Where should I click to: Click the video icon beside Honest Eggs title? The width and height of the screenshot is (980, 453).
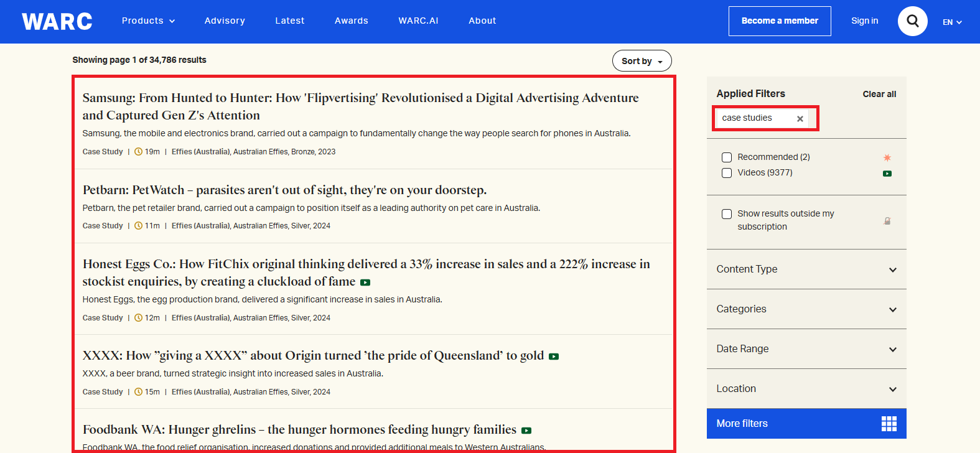pos(365,283)
